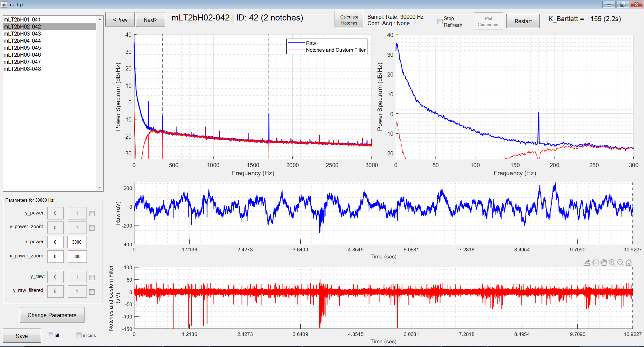
Task: Click the Change Parameters button
Action: pyautogui.click(x=52, y=315)
